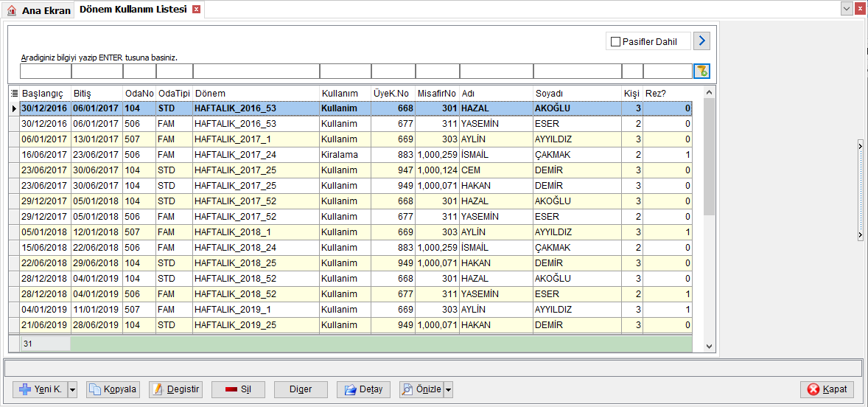
Task: Click the 15/06/2018 start date cell
Action: point(46,248)
